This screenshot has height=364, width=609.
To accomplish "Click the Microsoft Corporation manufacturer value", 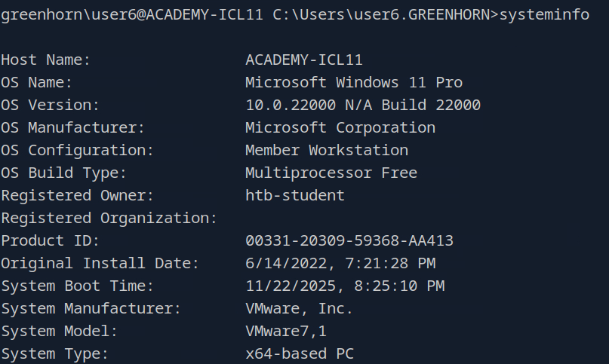I will [x=340, y=127].
